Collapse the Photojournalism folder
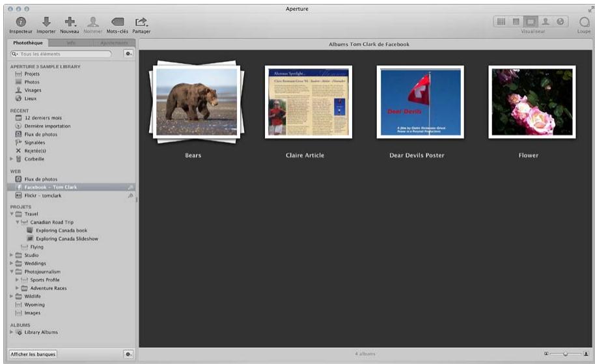595x364 pixels. (11, 272)
